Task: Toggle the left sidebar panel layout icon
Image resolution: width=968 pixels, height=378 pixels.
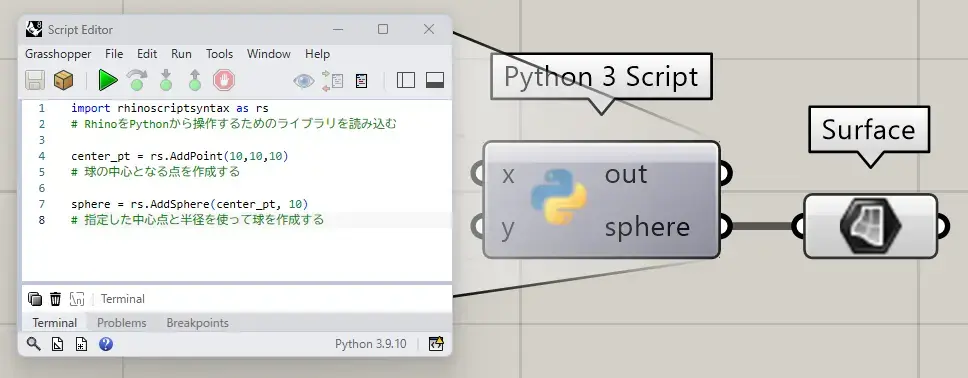Action: point(406,80)
